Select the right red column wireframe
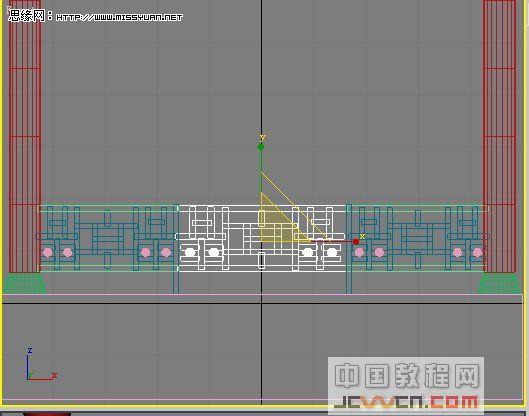The width and height of the screenshot is (529, 416). (x=500, y=136)
